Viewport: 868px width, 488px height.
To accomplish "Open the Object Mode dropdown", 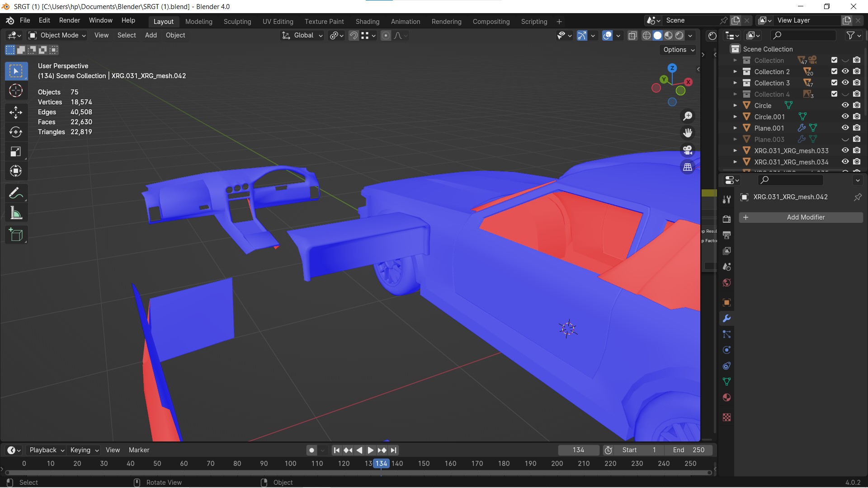I will (x=57, y=35).
